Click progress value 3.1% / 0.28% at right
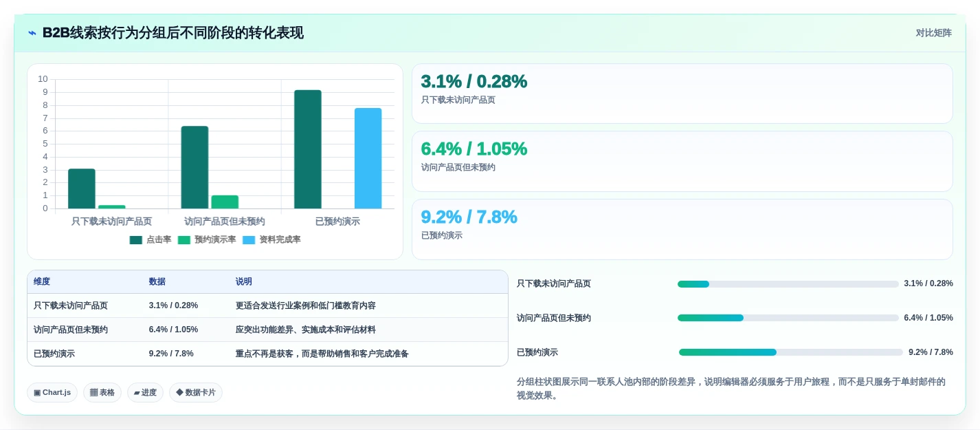Screen dimensions: 980x430 tap(928, 283)
